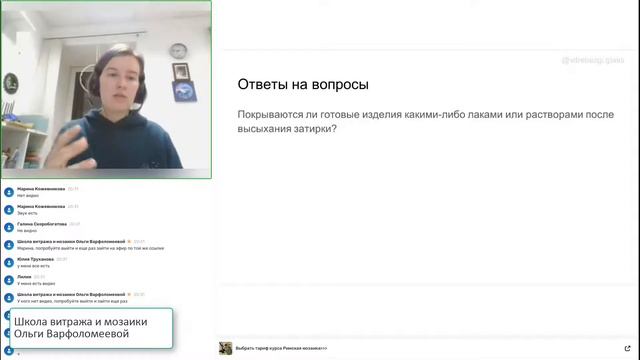
Task: Click timestamp next to Юлия Труханова
Action: pyautogui.click(x=61, y=259)
